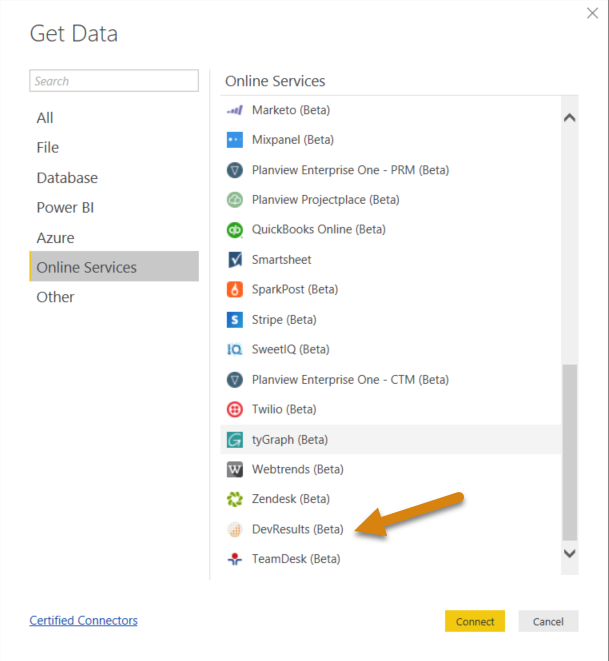609x661 pixels.
Task: Click the Smartsheet checkmark icon
Action: (235, 260)
